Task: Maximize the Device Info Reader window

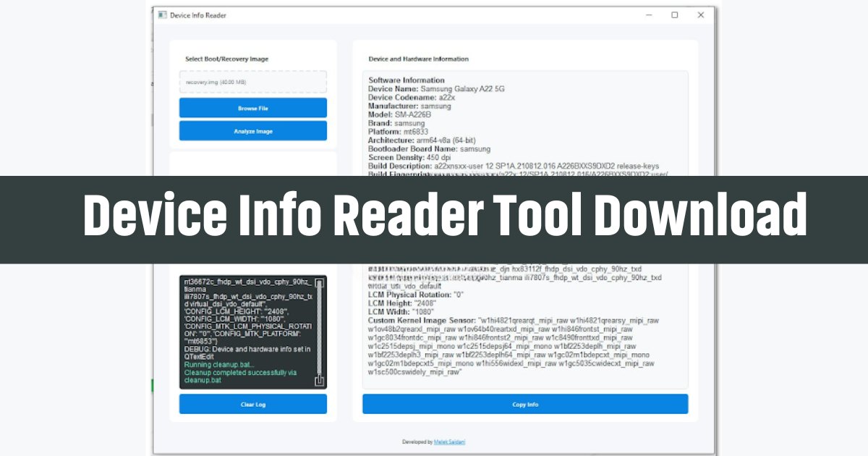Action: coord(674,15)
